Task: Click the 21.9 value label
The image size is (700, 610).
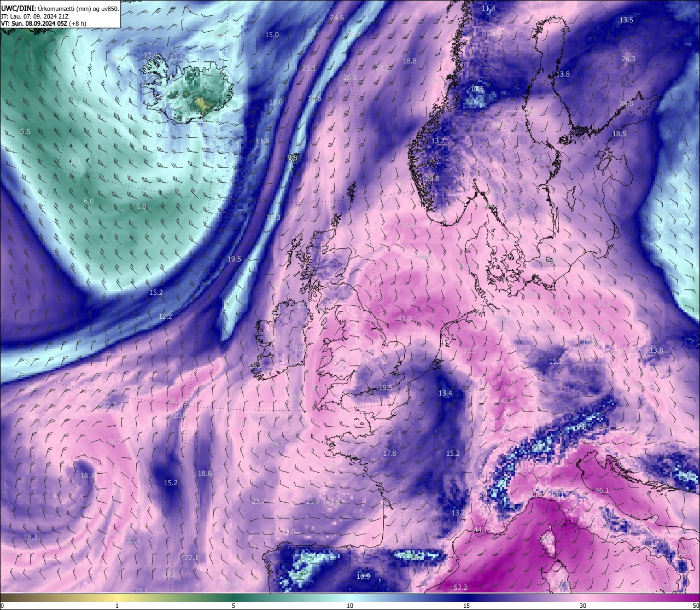Action: click(x=313, y=501)
